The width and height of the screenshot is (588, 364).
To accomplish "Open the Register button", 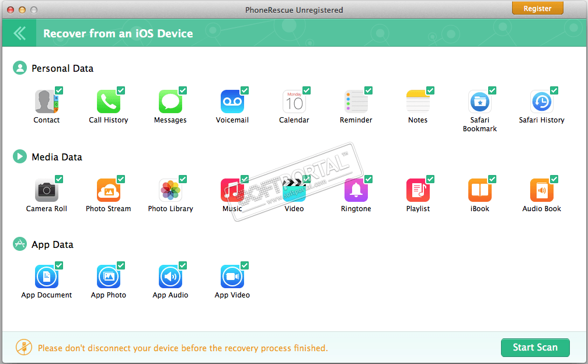I will pos(537,8).
